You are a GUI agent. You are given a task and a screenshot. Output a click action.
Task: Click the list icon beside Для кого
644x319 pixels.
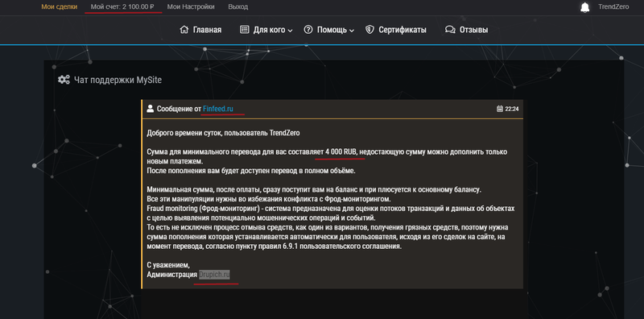tap(245, 30)
